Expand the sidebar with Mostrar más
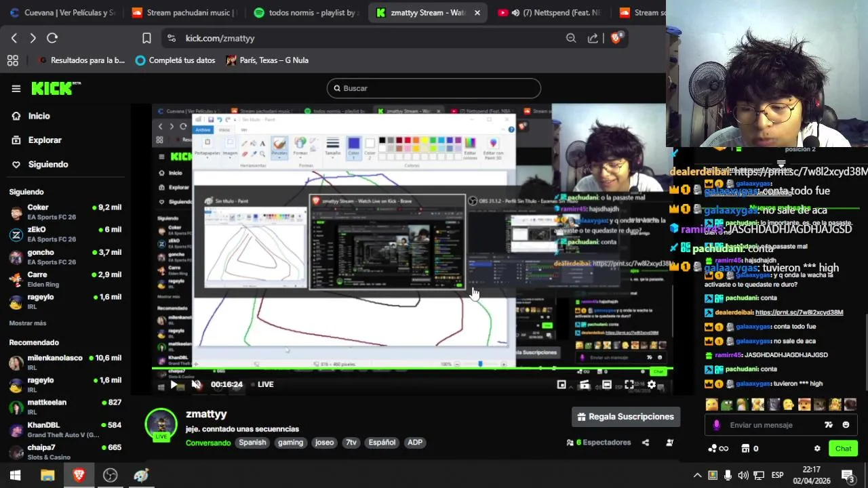The image size is (868, 488). (x=28, y=323)
